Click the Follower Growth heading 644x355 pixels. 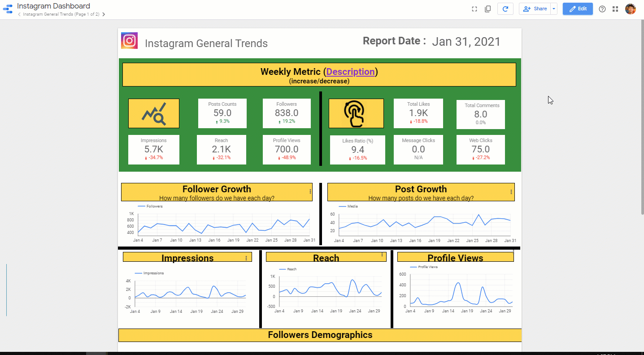point(217,189)
